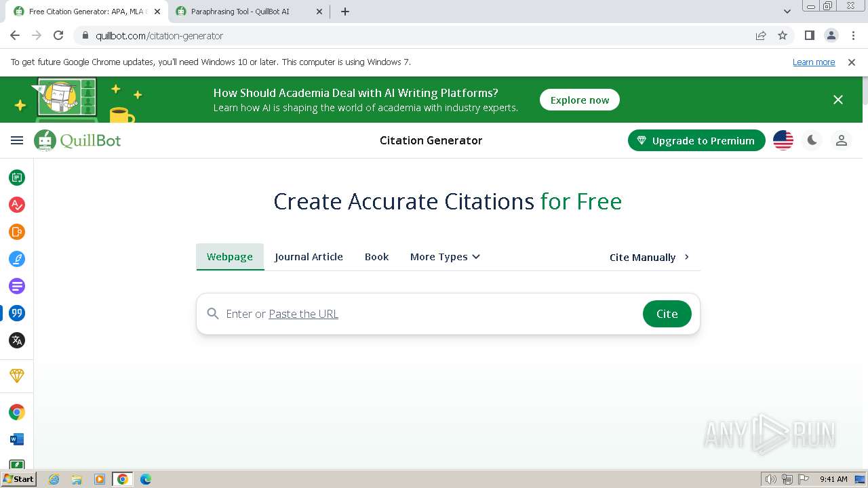The image size is (868, 488).
Task: Click Upgrade to Premium button
Action: tap(696, 140)
